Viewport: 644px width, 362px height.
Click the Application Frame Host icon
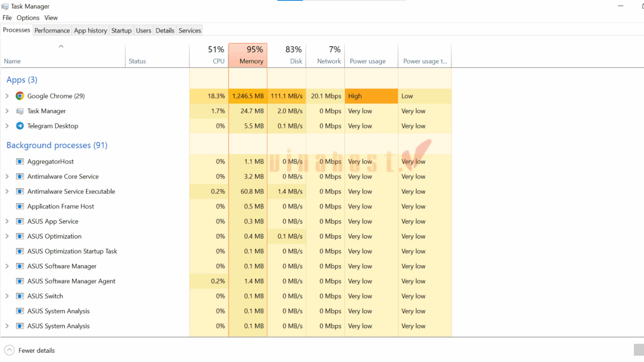(x=20, y=207)
